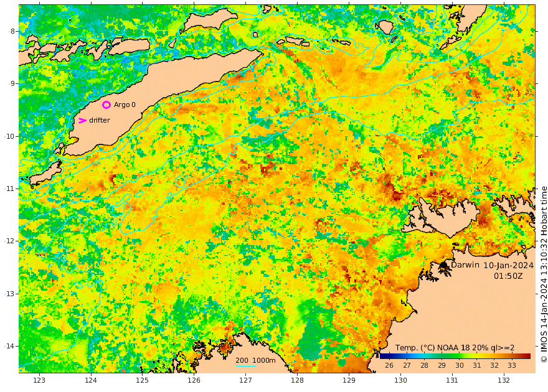Click the '200 1000m' depth contour legend

pos(255,361)
